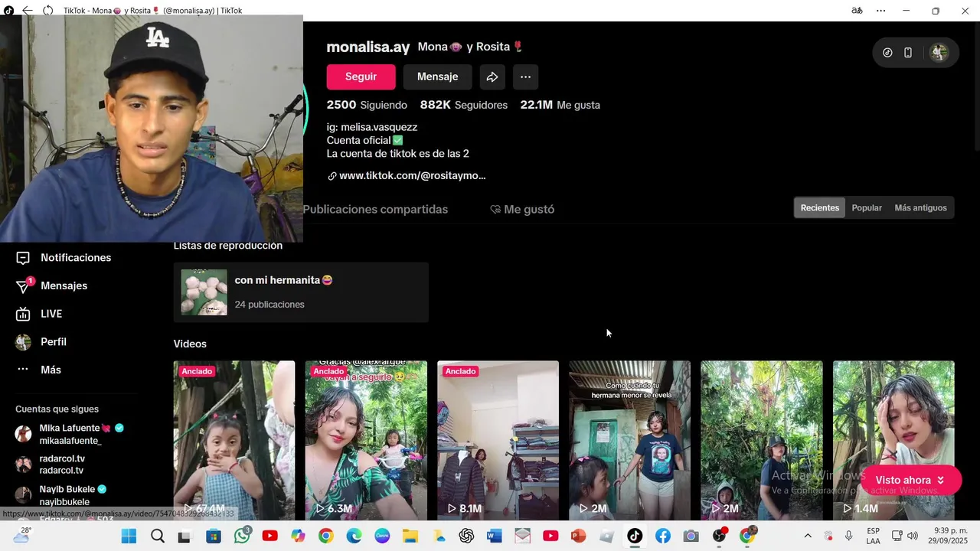Open the profile avatar in top-right pill
Screen dimensions: 980x551
point(939,53)
